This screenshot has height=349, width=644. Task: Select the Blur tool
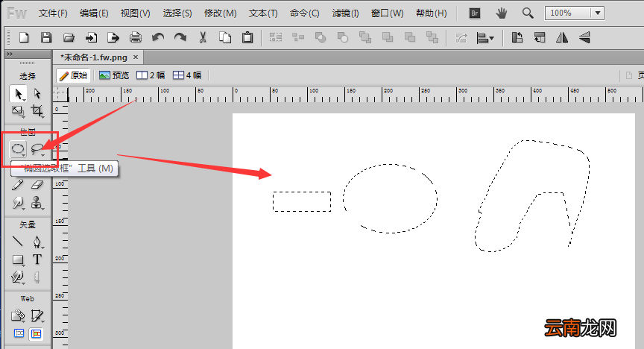[18, 203]
